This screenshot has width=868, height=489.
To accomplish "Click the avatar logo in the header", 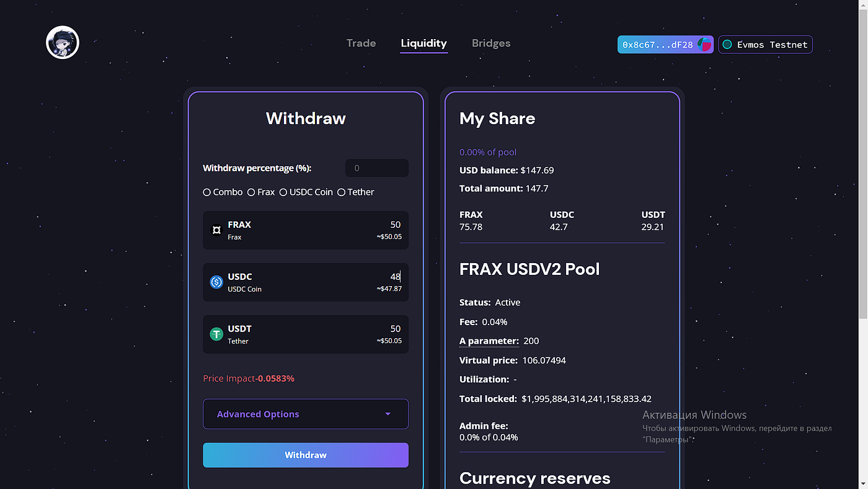I will (x=63, y=42).
